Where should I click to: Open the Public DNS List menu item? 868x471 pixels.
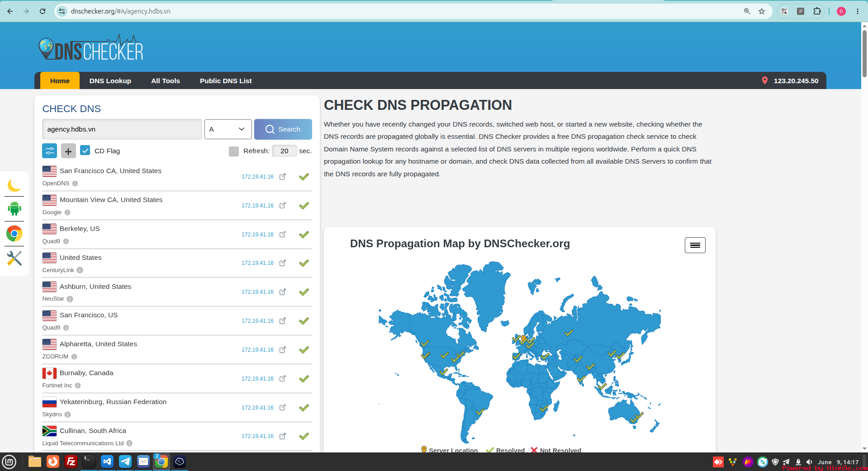pos(226,81)
